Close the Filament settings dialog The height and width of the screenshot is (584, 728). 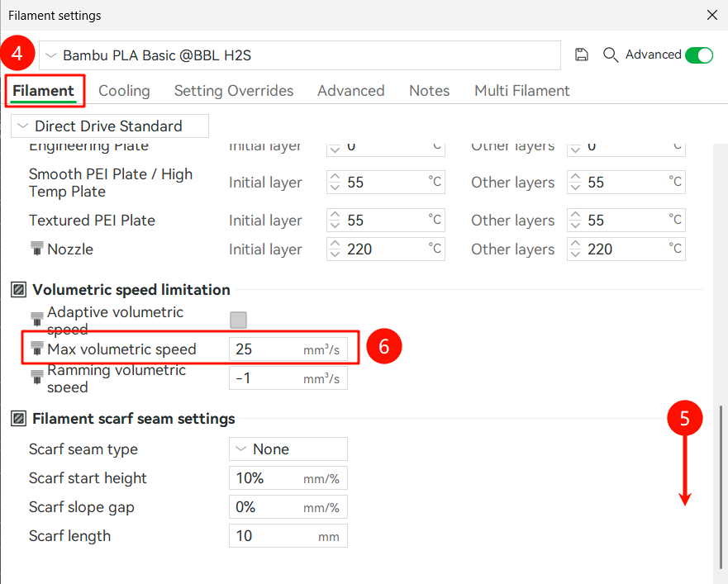pyautogui.click(x=712, y=15)
